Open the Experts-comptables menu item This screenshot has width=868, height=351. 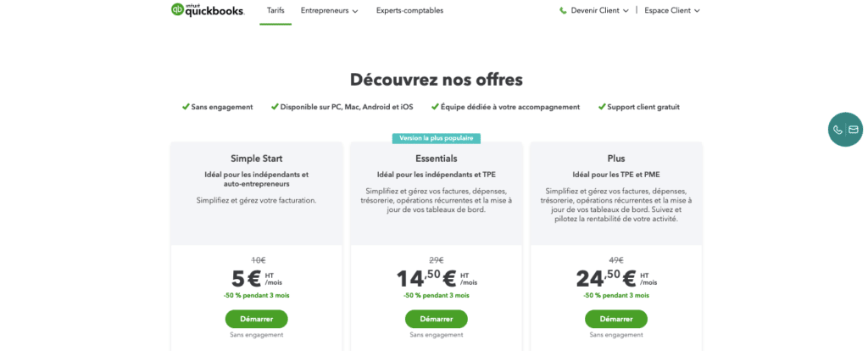[x=409, y=11]
